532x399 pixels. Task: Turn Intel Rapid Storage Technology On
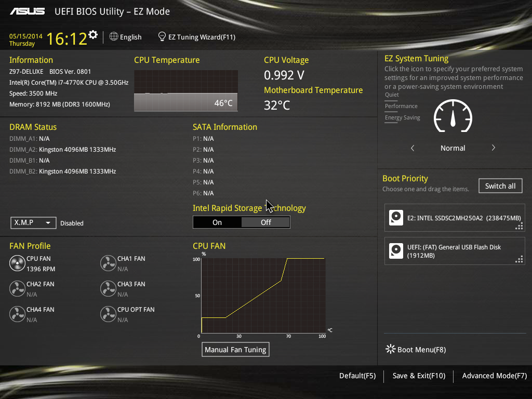(217, 222)
